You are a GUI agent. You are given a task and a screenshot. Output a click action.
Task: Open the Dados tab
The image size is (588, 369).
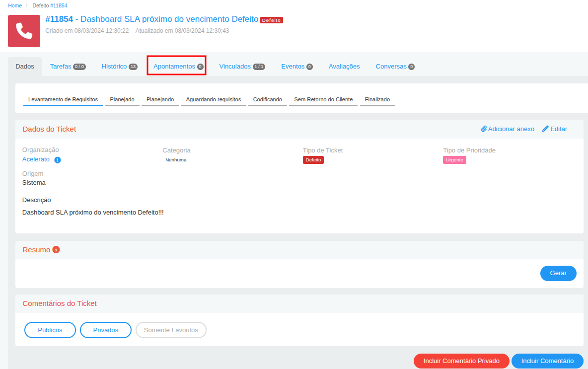(25, 67)
